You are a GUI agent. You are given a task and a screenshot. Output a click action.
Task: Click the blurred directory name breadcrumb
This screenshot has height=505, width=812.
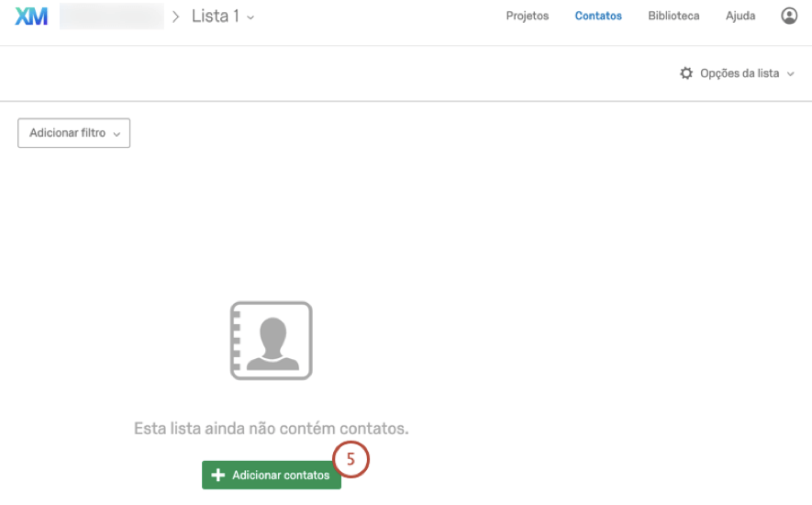point(112,17)
